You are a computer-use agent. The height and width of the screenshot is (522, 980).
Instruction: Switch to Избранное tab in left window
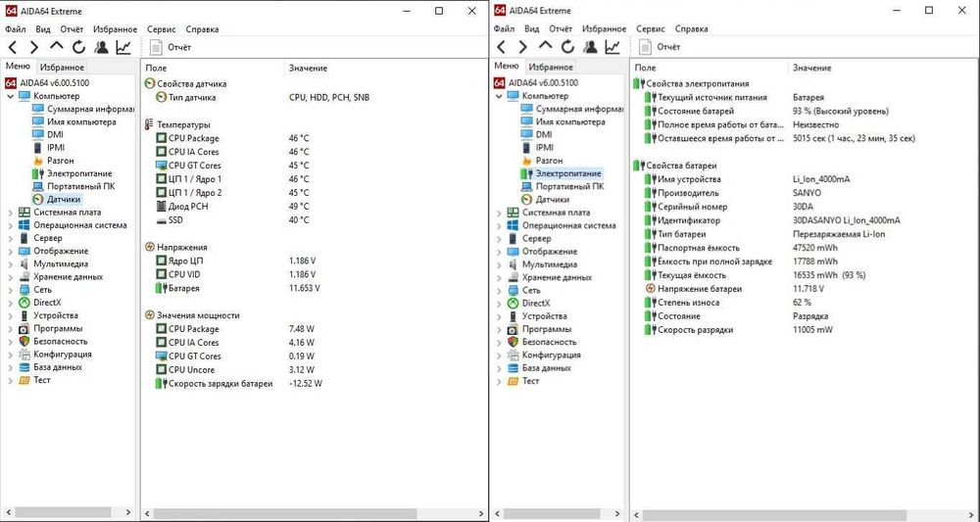point(61,68)
